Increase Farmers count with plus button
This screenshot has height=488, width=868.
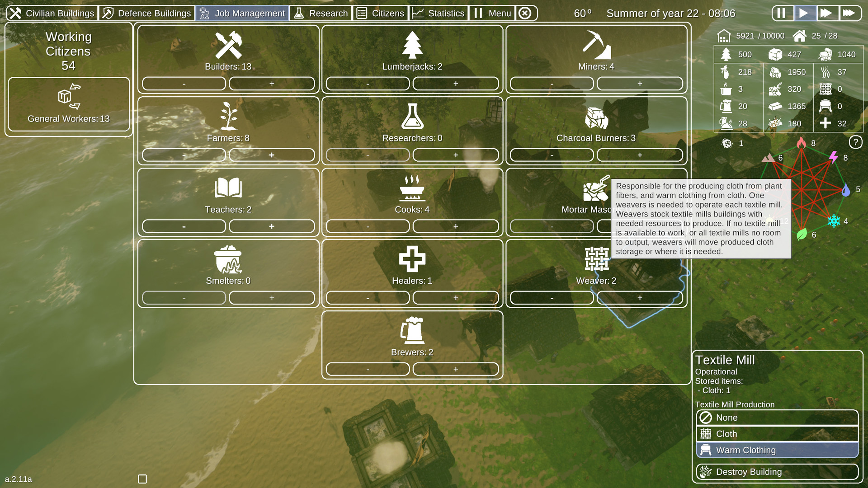click(x=272, y=155)
